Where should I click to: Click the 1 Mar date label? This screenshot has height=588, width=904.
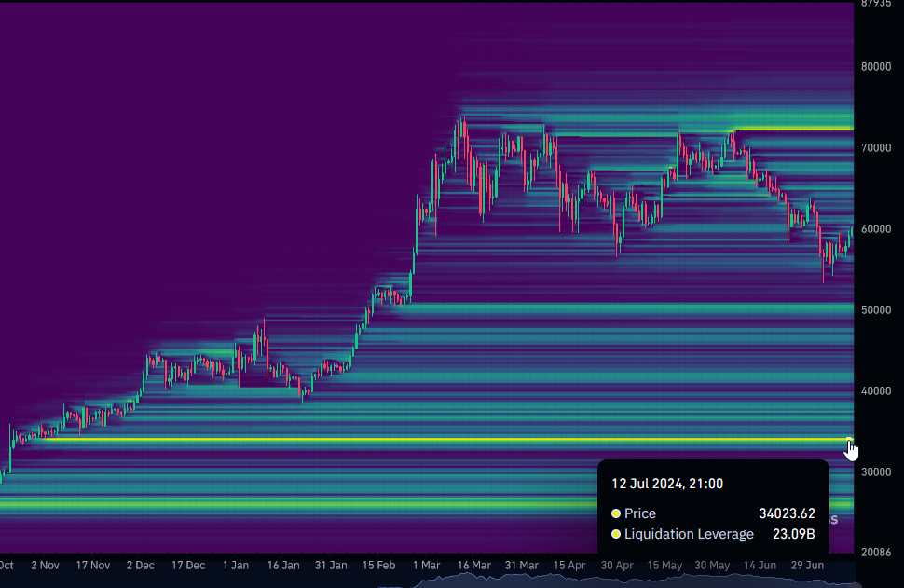(426, 566)
